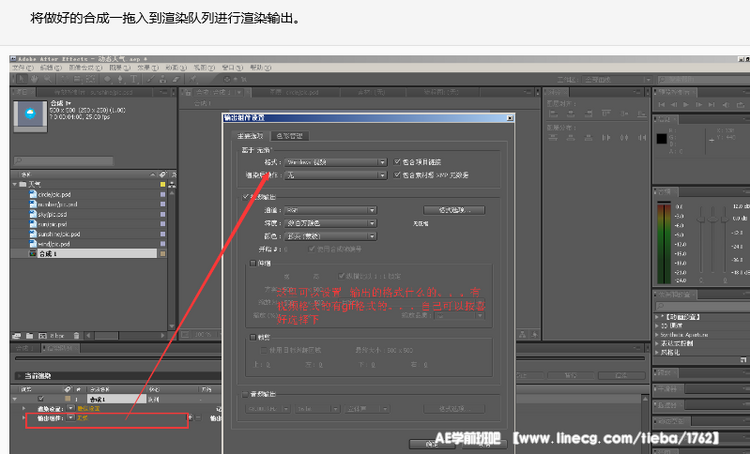Open the 帮助 menu

pos(260,67)
